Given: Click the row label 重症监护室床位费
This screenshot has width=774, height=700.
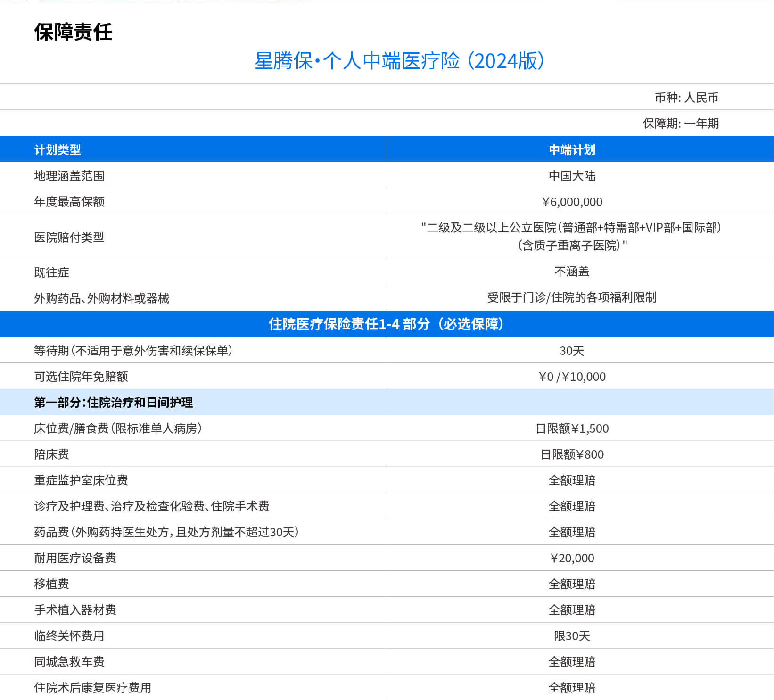Looking at the screenshot, I should [81, 480].
